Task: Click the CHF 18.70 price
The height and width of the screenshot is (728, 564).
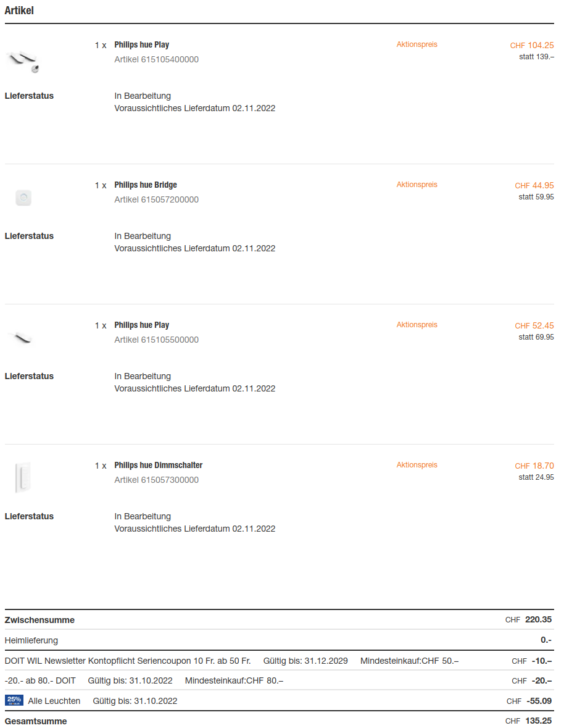Action: click(534, 466)
